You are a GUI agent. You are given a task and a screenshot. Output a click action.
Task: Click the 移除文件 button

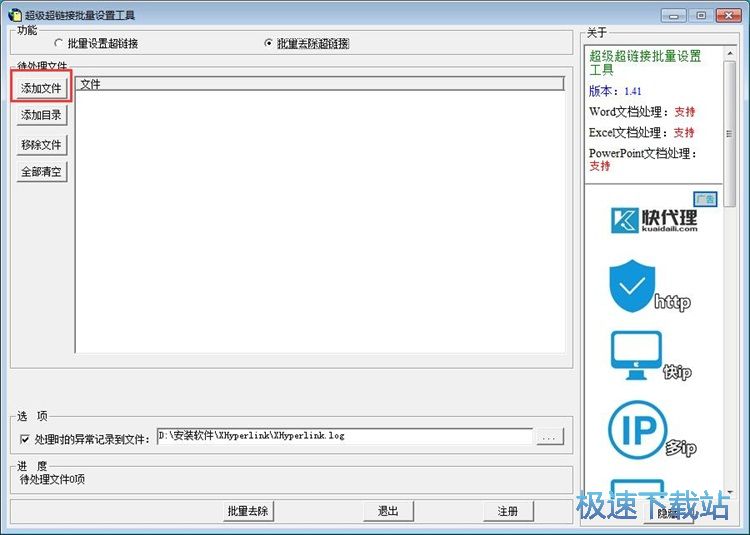tap(42, 144)
